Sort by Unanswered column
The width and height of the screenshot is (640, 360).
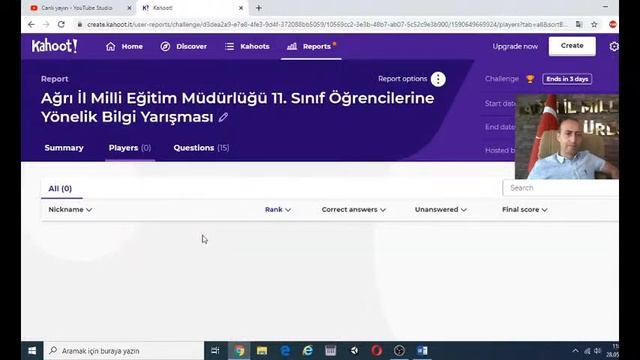click(x=440, y=209)
